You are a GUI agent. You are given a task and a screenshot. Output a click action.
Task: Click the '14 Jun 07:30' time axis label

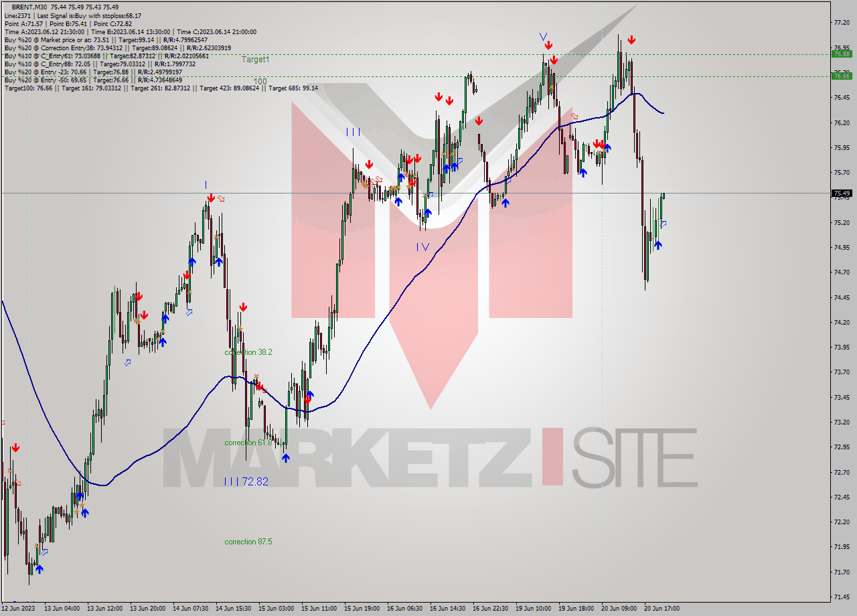[x=190, y=609]
